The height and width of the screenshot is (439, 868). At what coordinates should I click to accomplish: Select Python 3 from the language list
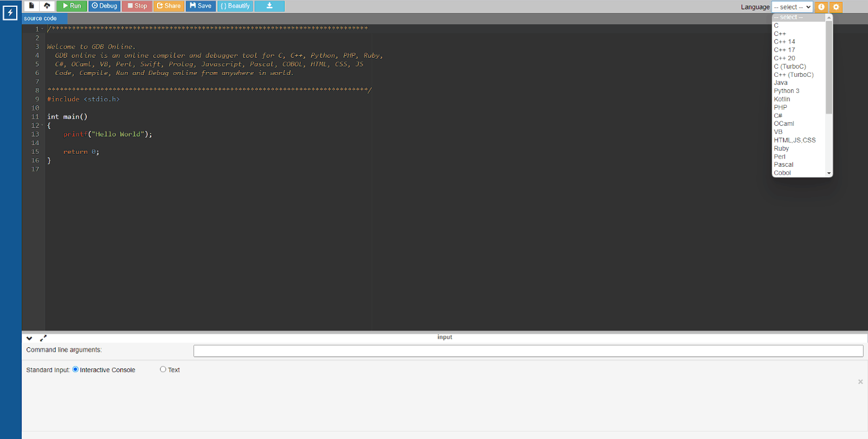(786, 91)
